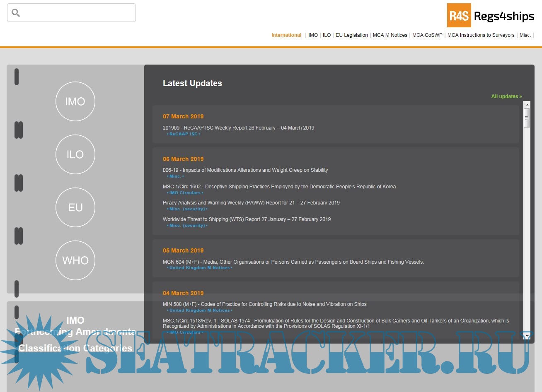
Task: Select MCA M Notices in navigation
Action: click(x=390, y=35)
